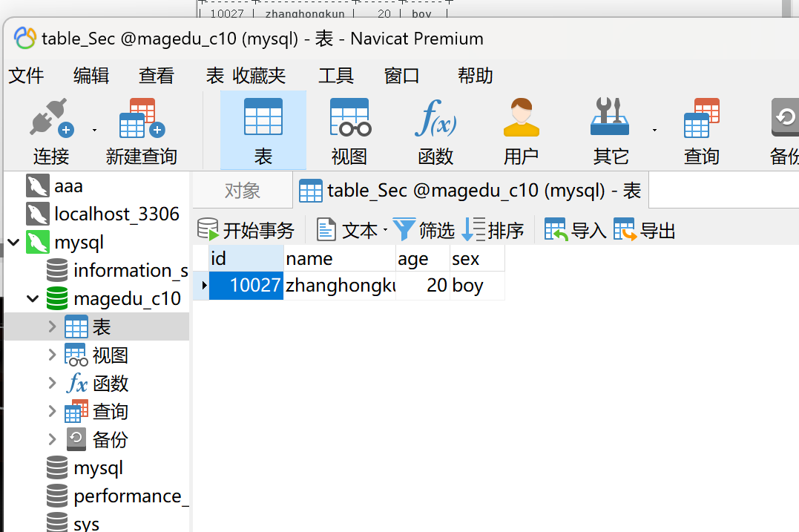This screenshot has width=799, height=532.
Task: Click the aaa connection icon
Action: click(x=38, y=186)
